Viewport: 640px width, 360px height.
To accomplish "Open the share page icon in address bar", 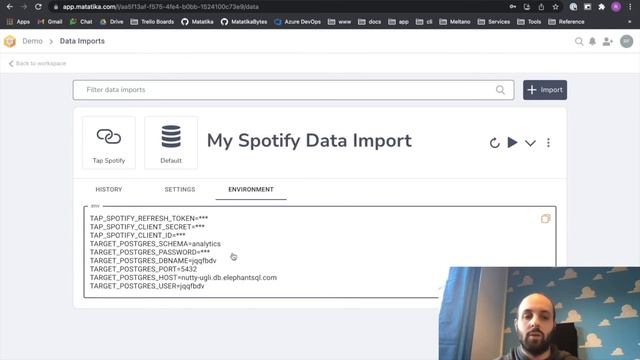I will [541, 7].
